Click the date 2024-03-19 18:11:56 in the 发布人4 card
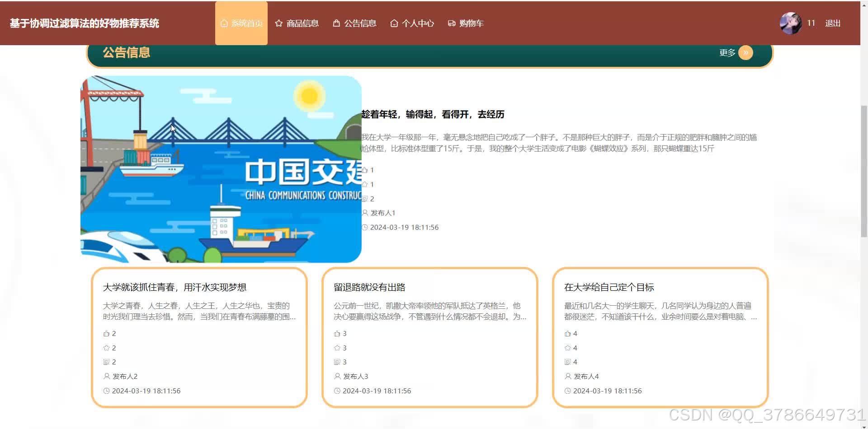 click(607, 391)
